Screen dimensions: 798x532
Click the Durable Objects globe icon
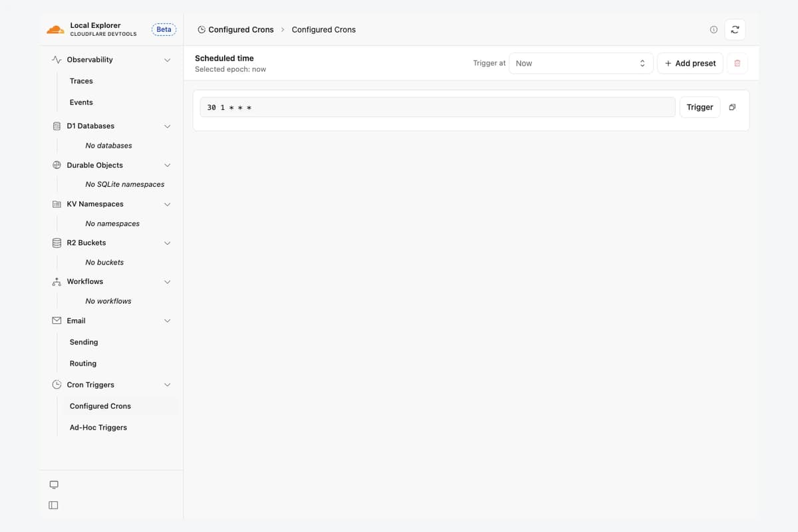point(57,166)
